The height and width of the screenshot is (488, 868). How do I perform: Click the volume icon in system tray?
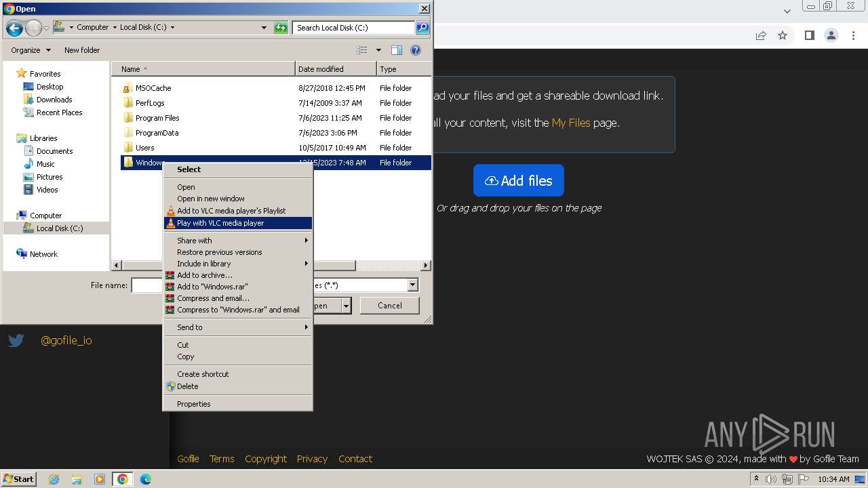point(771,479)
